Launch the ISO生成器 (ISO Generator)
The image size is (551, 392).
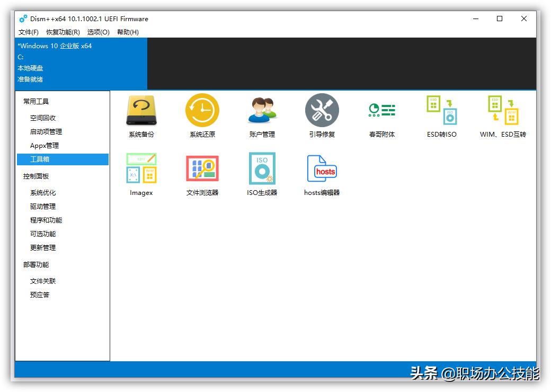(x=262, y=174)
